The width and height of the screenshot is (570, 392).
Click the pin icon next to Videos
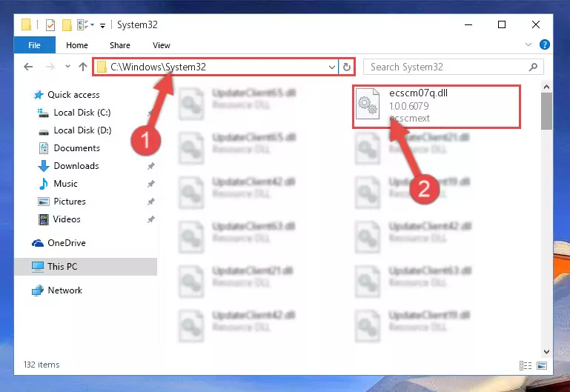tap(151, 219)
